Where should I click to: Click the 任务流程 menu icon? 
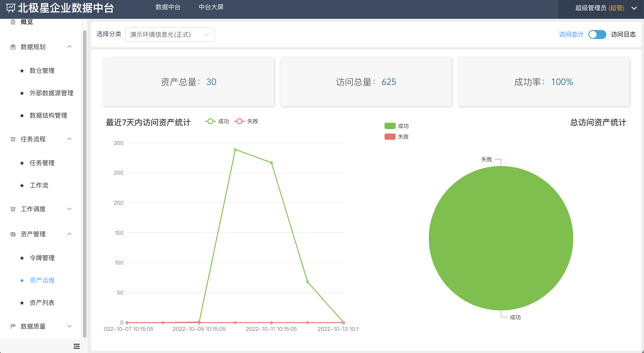(13, 139)
